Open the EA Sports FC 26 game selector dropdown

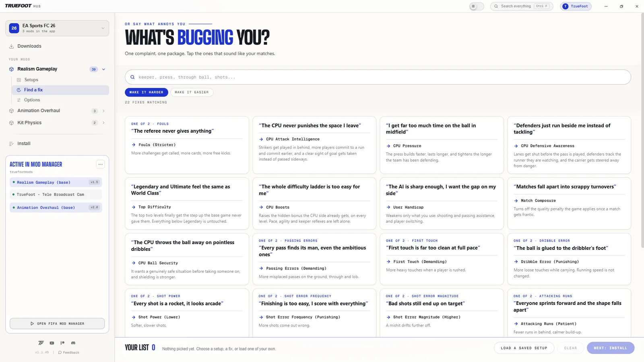[x=57, y=28]
